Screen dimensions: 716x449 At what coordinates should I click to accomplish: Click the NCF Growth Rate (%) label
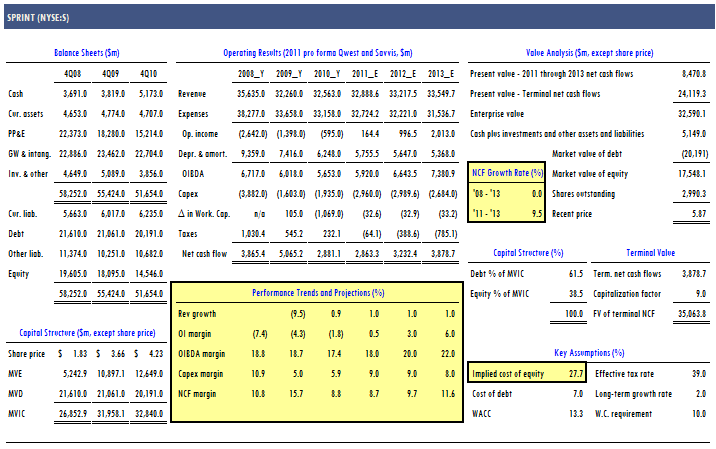pyautogui.click(x=506, y=173)
